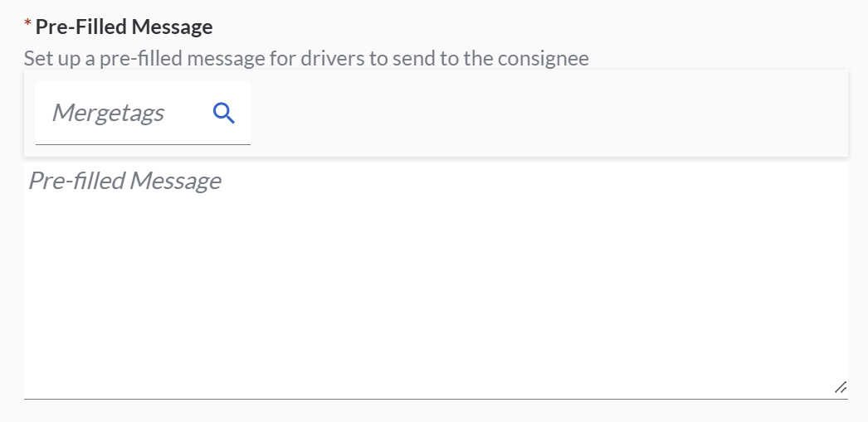Click the textarea resize grip icon

pyautogui.click(x=840, y=387)
